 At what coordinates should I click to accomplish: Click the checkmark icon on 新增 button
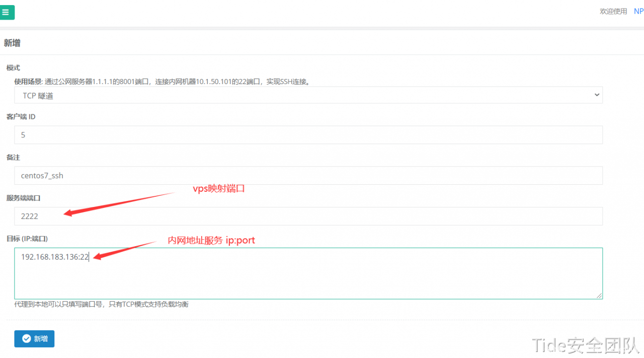(x=26, y=338)
